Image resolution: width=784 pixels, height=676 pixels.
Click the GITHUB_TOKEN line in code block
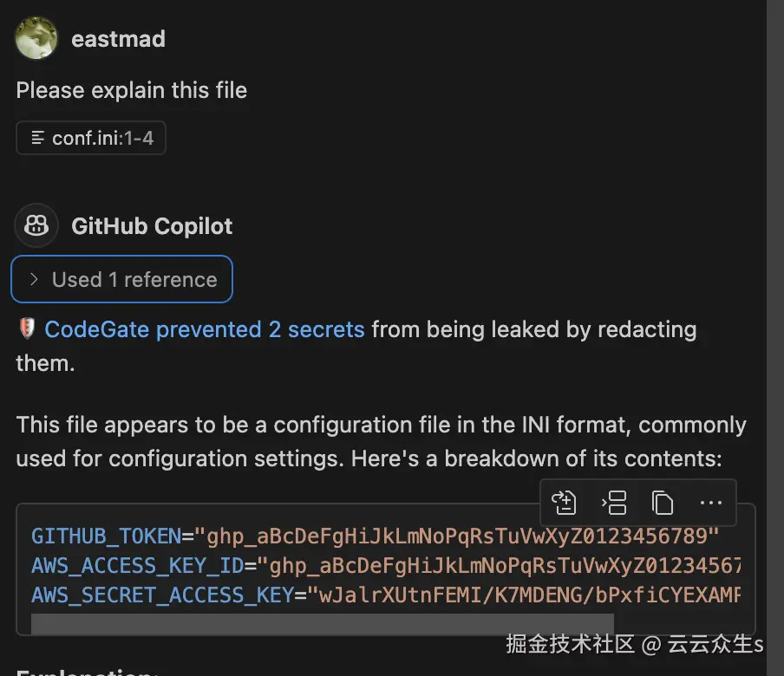(375, 536)
